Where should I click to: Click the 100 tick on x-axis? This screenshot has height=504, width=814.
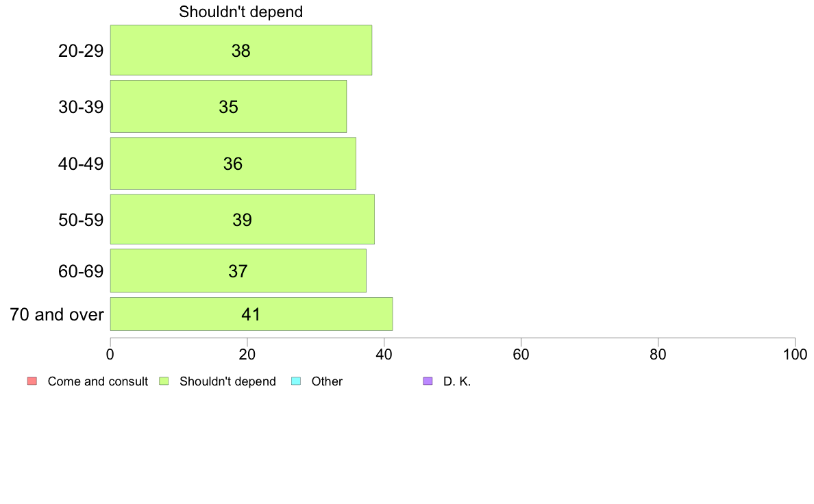(795, 355)
